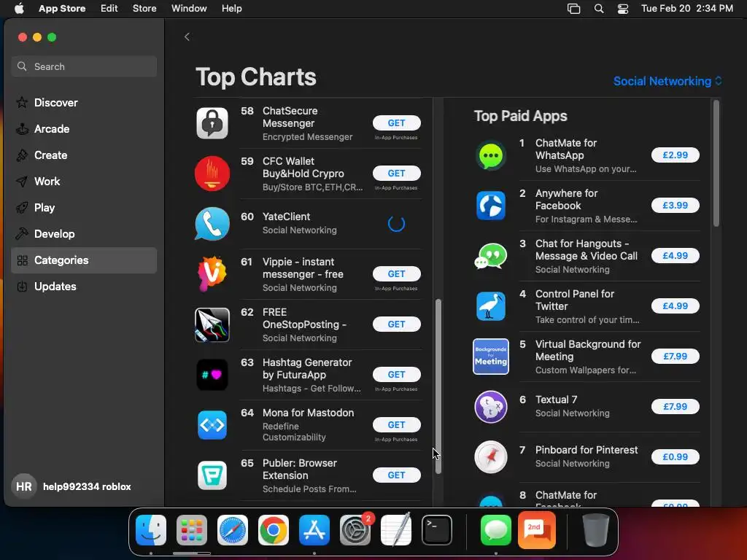The width and height of the screenshot is (747, 560).
Task: Open Terminal from the Dock
Action: click(x=437, y=529)
